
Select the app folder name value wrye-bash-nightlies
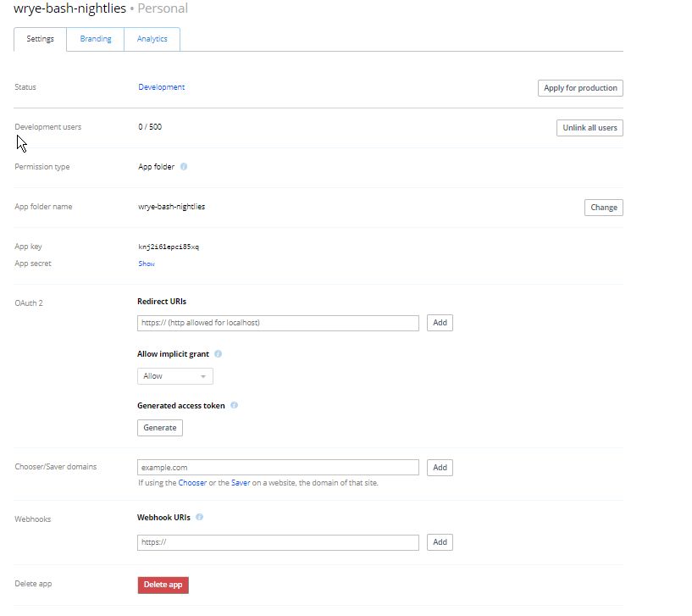coord(172,207)
